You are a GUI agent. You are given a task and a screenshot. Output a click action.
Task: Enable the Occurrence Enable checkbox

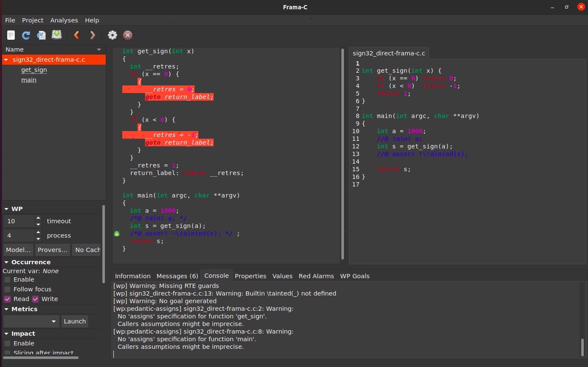[8, 279]
